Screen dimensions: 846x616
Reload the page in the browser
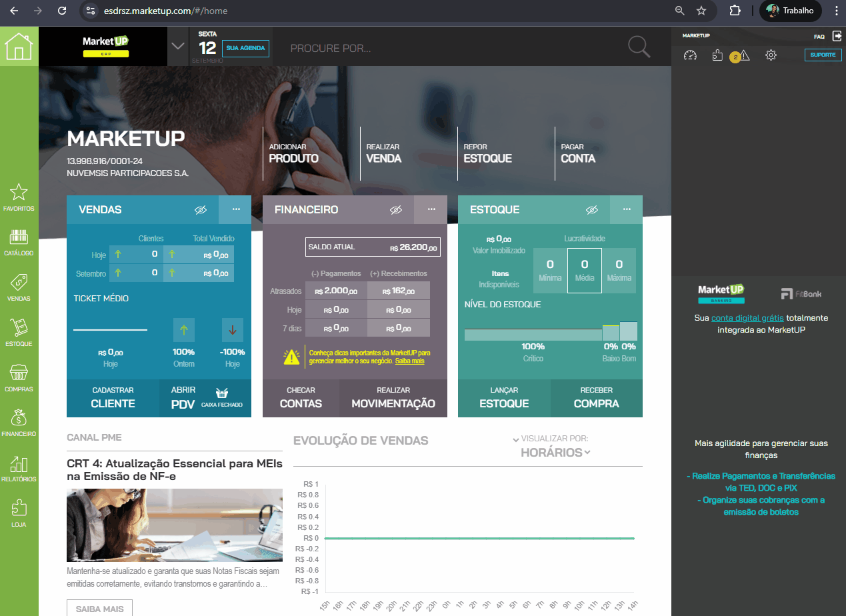(x=62, y=11)
